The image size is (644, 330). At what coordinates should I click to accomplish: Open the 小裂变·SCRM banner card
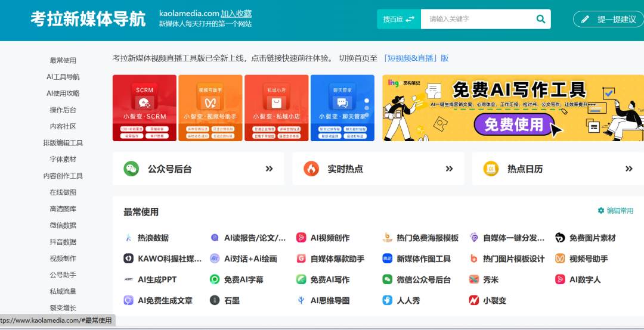(144, 108)
